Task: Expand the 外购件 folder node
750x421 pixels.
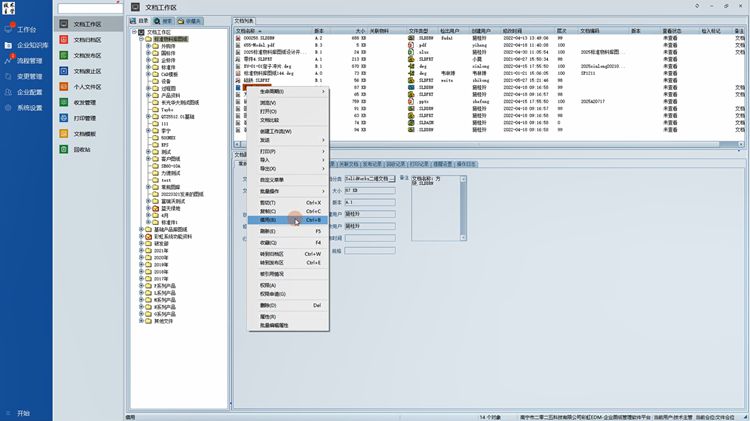Action: (x=148, y=45)
